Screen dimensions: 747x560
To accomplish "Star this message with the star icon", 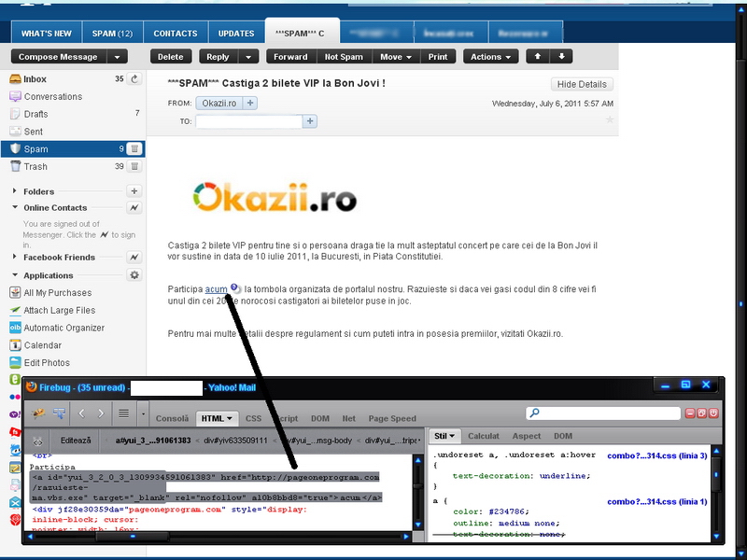I will tap(610, 119).
